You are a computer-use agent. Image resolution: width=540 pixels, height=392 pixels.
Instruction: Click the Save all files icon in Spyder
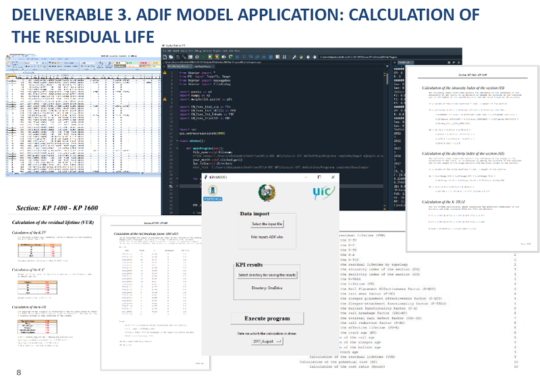184,57
